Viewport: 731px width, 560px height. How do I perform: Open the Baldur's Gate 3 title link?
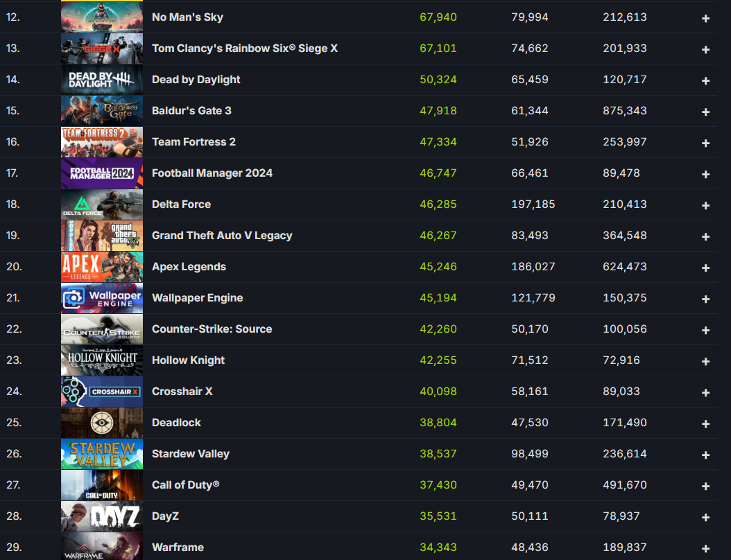coord(191,111)
